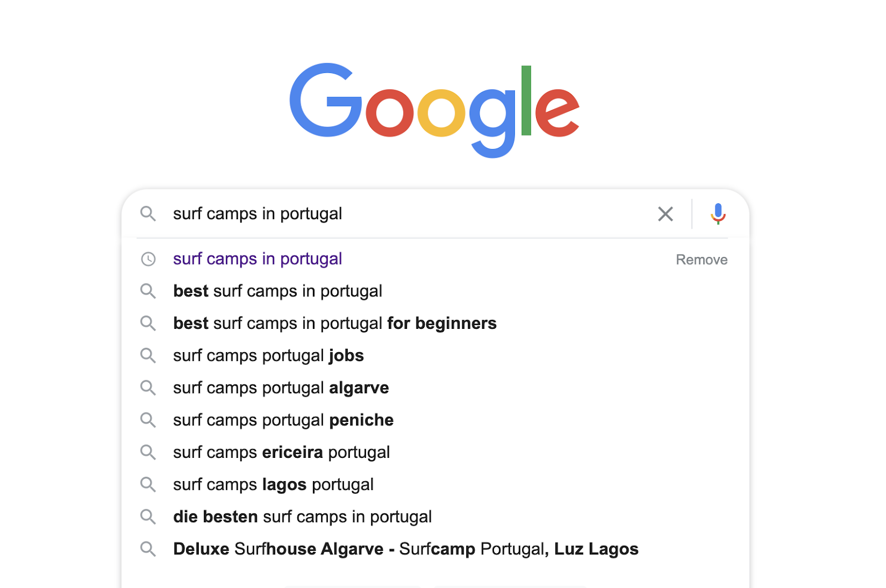The height and width of the screenshot is (588, 886).
Task: Click the magnifier icon in search box
Action: pyautogui.click(x=148, y=214)
